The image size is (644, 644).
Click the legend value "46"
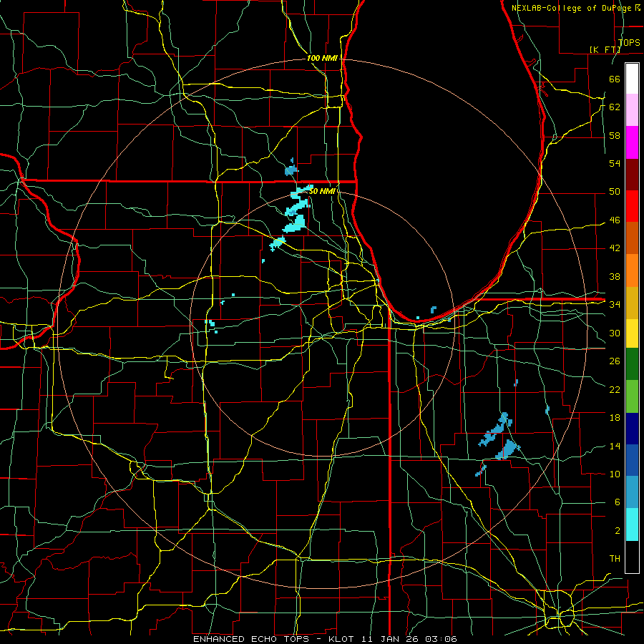tap(615, 220)
